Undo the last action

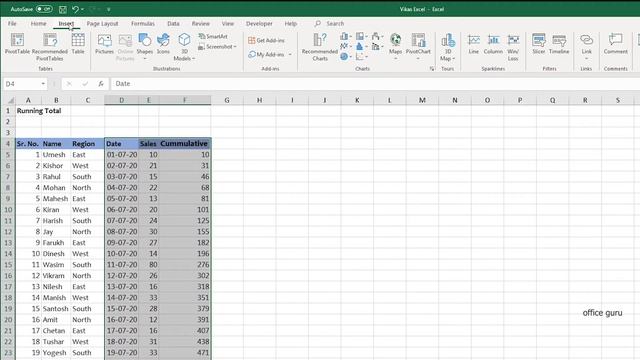tap(75, 9)
